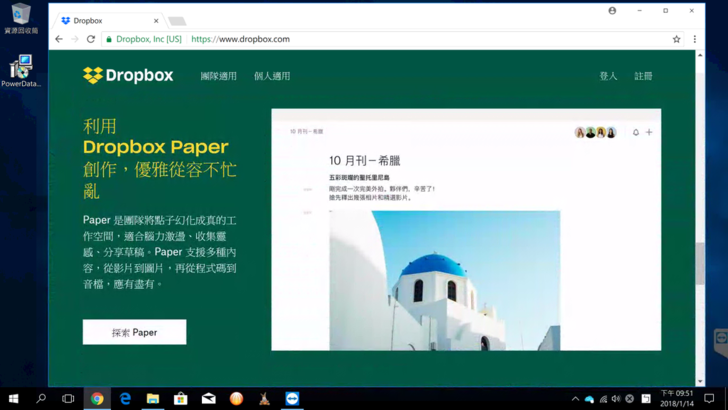Click the collaborator avatars in Paper preview
The image size is (728, 410).
(596, 133)
